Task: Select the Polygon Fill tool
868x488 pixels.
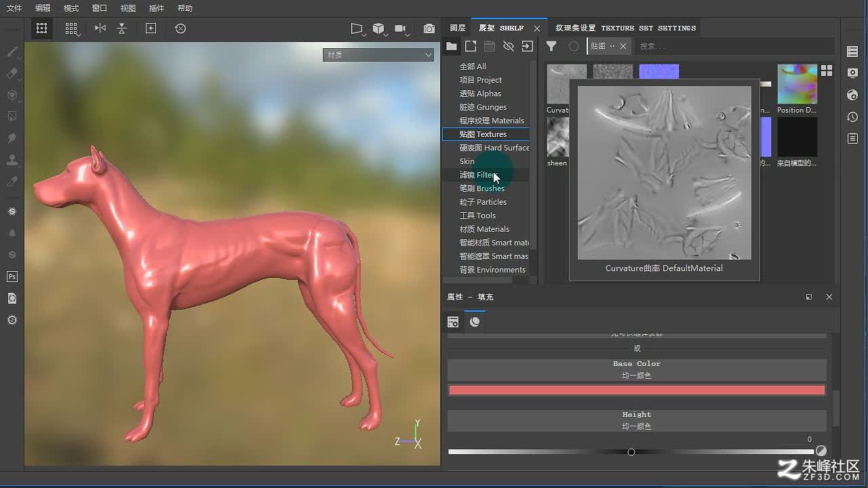Action: point(12,117)
